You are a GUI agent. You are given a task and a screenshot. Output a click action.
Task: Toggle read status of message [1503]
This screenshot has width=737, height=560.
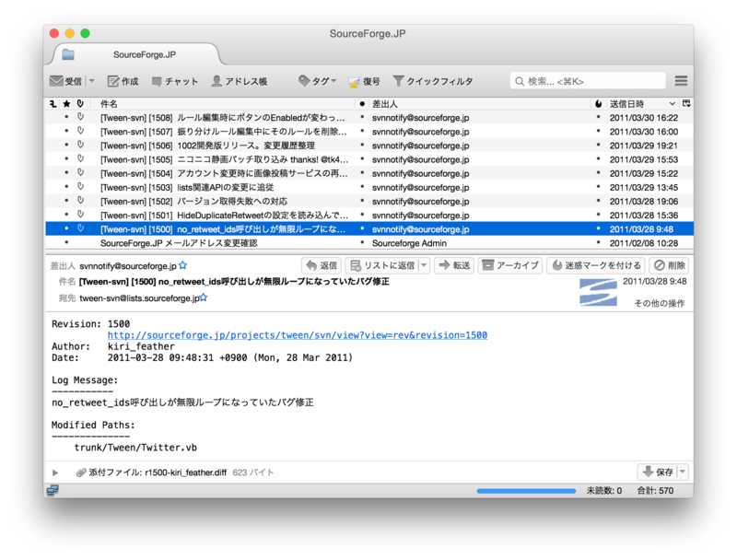click(362, 186)
